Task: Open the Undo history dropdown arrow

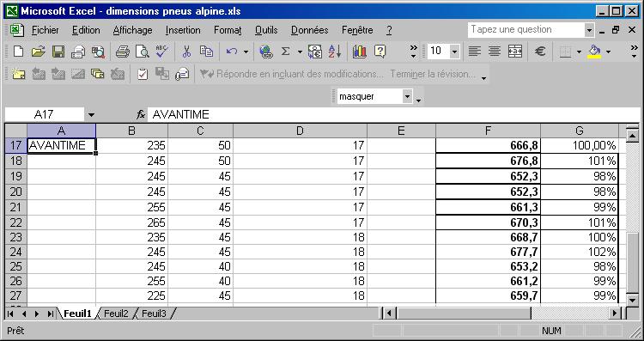Action: [246, 52]
